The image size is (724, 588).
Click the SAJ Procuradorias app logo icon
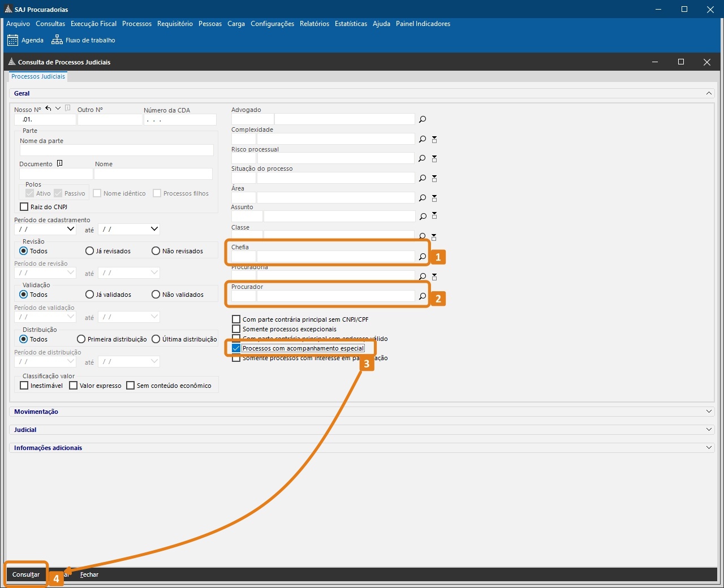click(8, 9)
